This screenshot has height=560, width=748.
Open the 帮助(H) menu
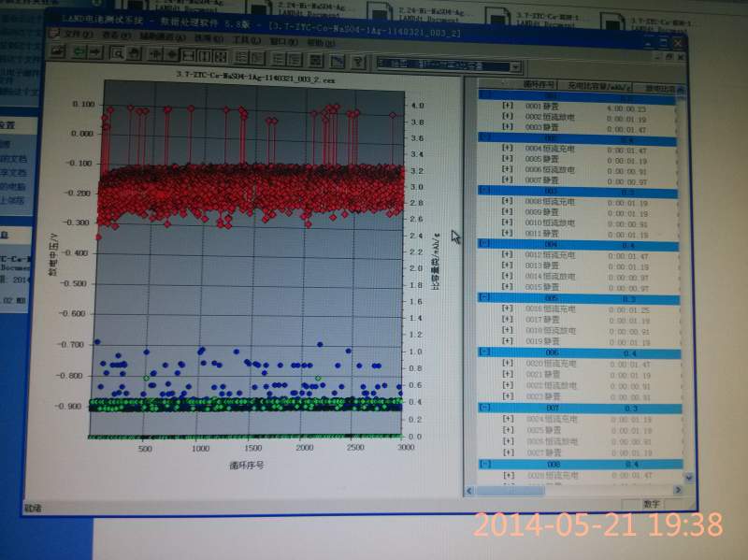320,42
